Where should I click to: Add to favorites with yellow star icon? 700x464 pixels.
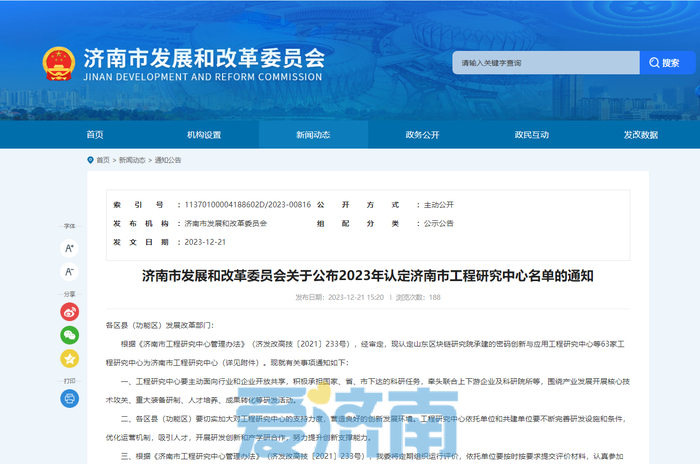click(70, 359)
